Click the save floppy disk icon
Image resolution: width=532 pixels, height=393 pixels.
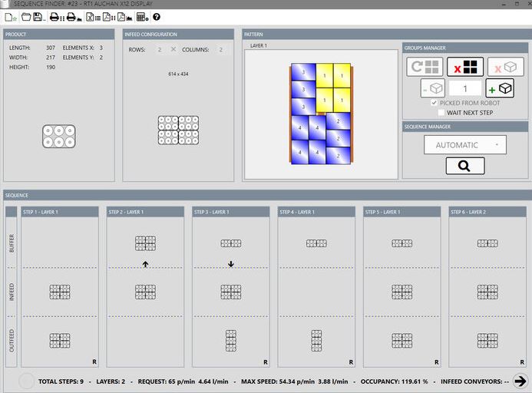pyautogui.click(x=37, y=17)
